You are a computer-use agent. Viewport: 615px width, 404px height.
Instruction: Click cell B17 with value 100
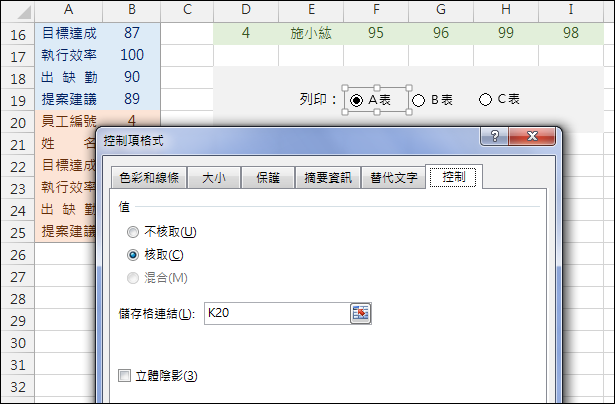click(x=132, y=55)
